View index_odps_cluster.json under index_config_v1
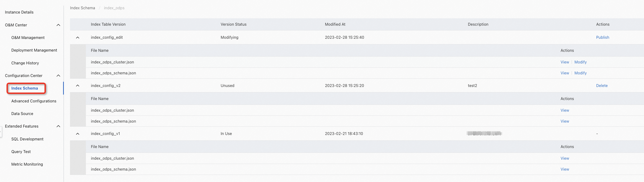Viewport: 644px width, 182px height. tap(565, 158)
